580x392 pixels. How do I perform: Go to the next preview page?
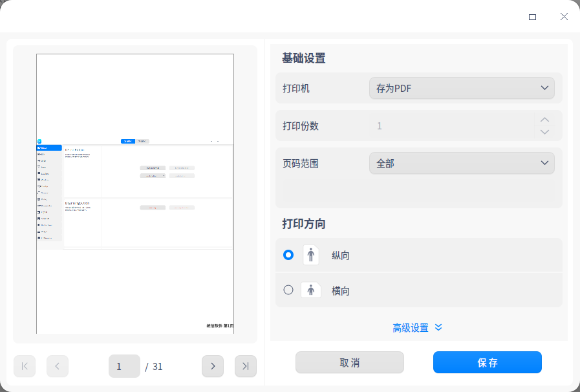tap(213, 366)
